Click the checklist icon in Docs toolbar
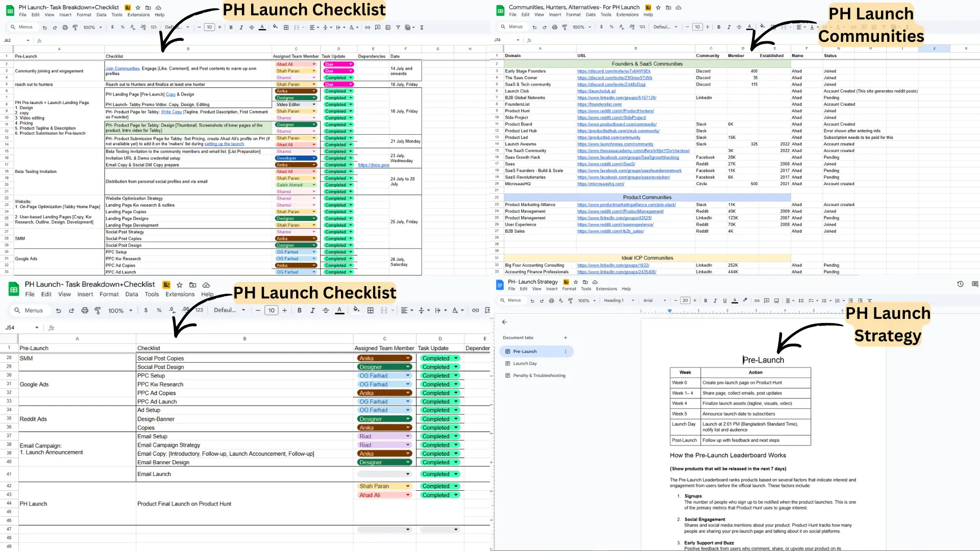Viewport: 980px width, 551px height. click(811, 300)
